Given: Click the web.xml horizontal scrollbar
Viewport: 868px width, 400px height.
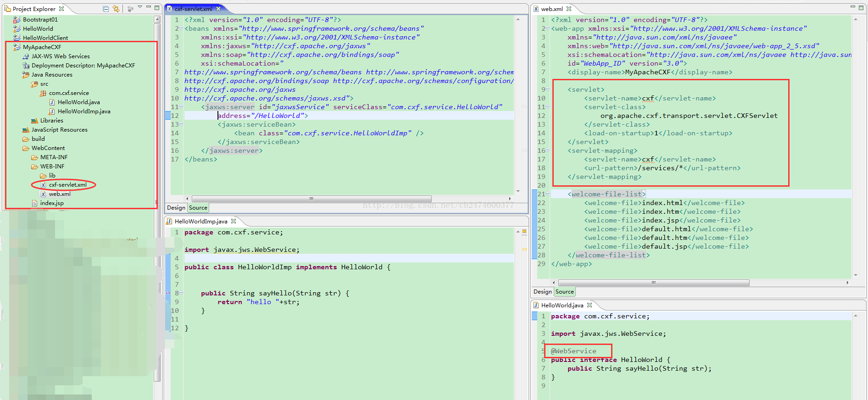Looking at the screenshot, I should [654, 283].
